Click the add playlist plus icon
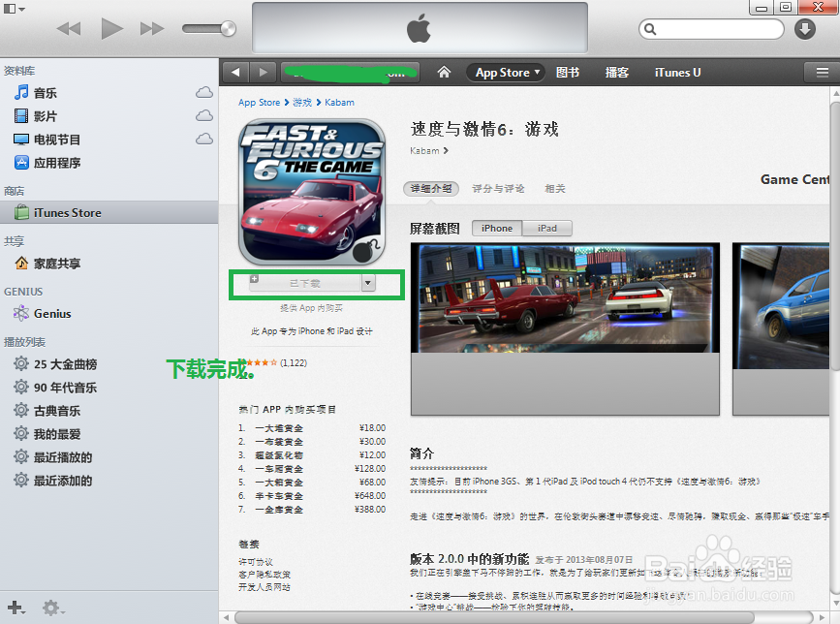 pyautogui.click(x=16, y=608)
